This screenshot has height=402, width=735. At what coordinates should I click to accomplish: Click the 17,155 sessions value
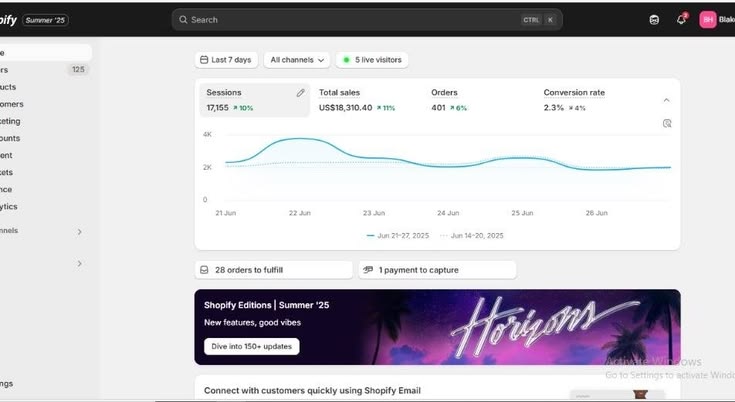click(x=218, y=108)
